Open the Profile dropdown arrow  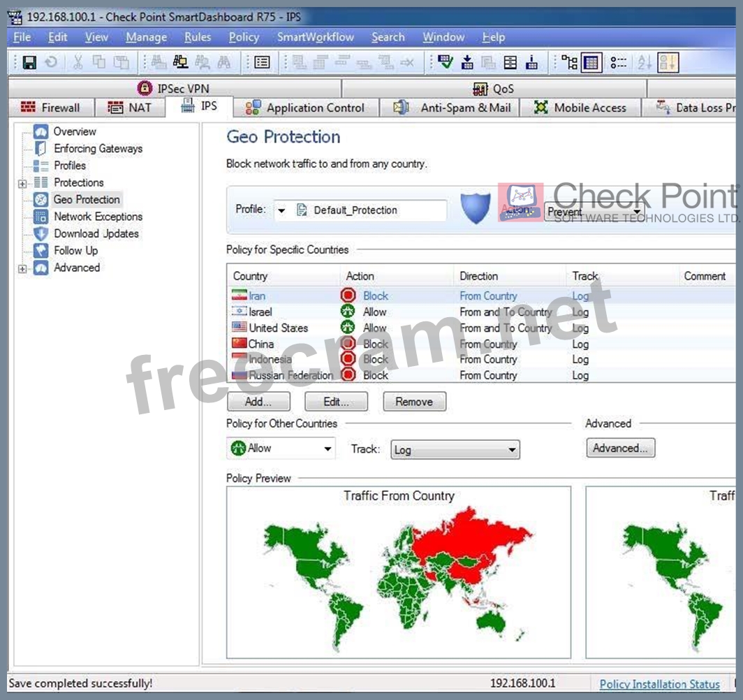[x=281, y=210]
